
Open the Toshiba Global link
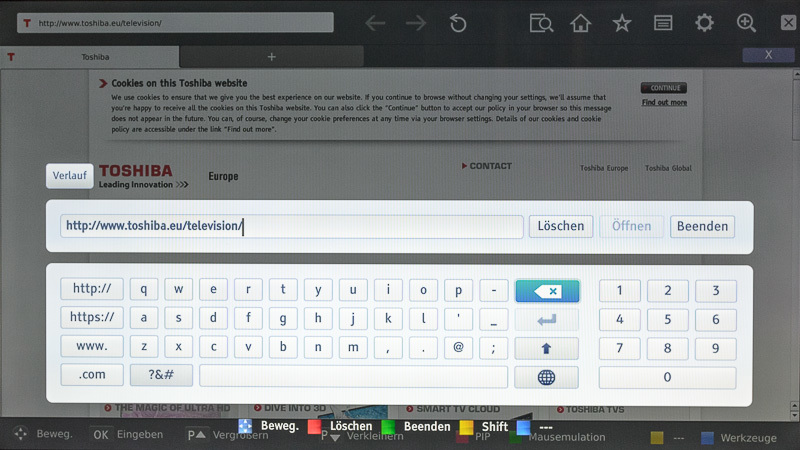click(668, 168)
